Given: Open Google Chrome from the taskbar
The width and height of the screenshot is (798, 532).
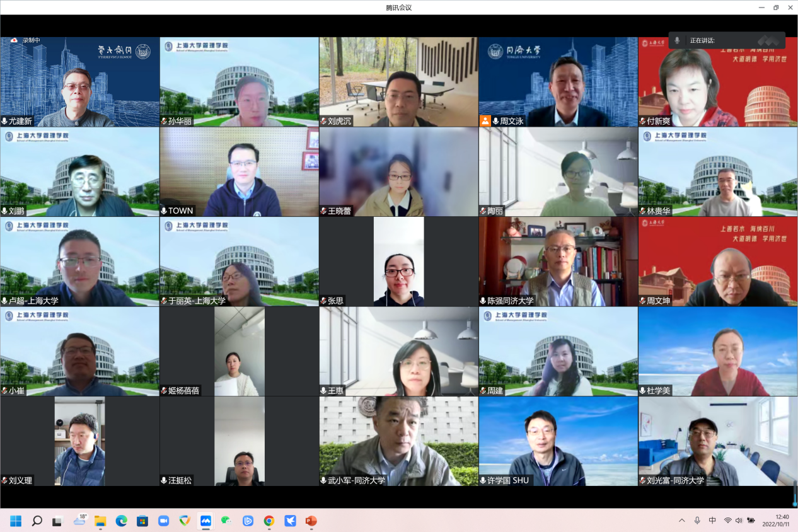Looking at the screenshot, I should (269, 521).
